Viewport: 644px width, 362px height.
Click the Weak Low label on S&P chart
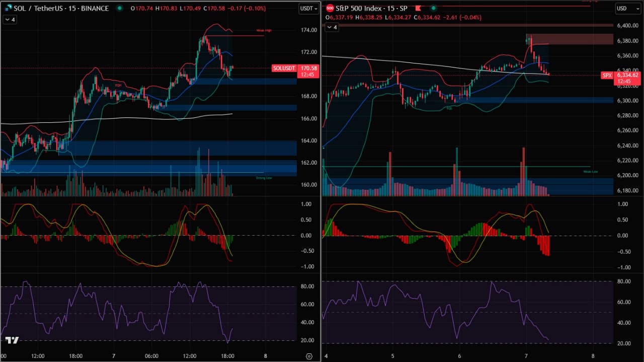591,172
